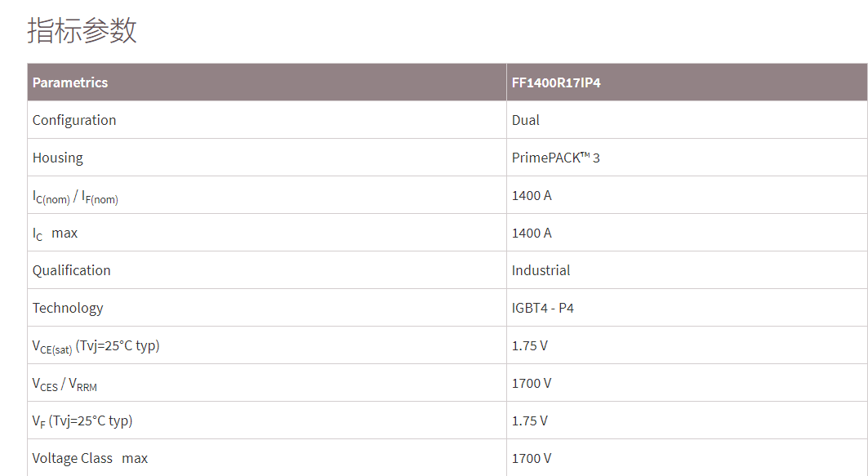Select the PrimePACK 3 housing value
868x476 pixels.
coord(555,158)
